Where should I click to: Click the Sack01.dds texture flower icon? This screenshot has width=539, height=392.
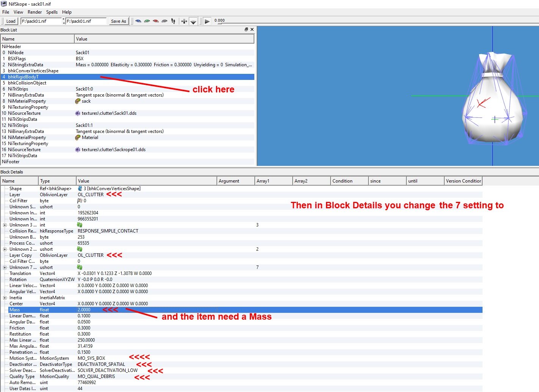pos(78,113)
